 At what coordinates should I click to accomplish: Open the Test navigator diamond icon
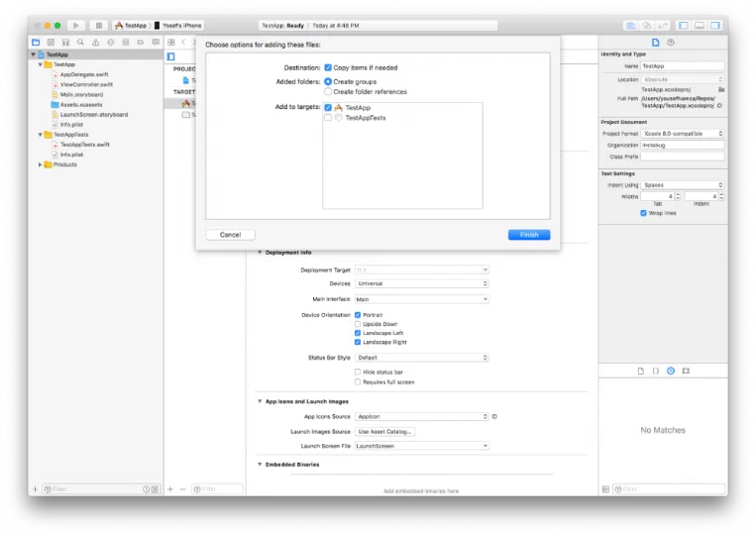coord(110,43)
